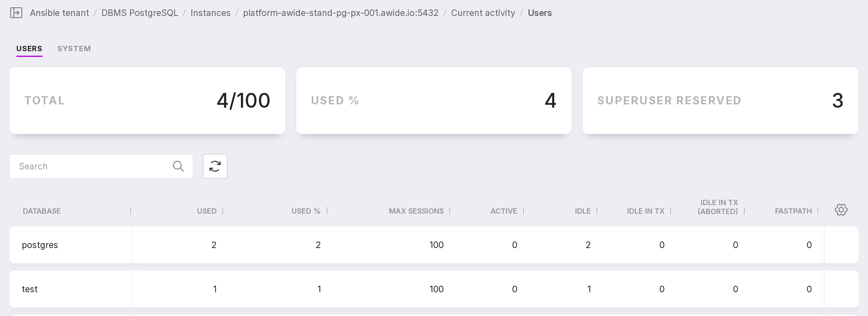Select the test database row

(x=29, y=289)
